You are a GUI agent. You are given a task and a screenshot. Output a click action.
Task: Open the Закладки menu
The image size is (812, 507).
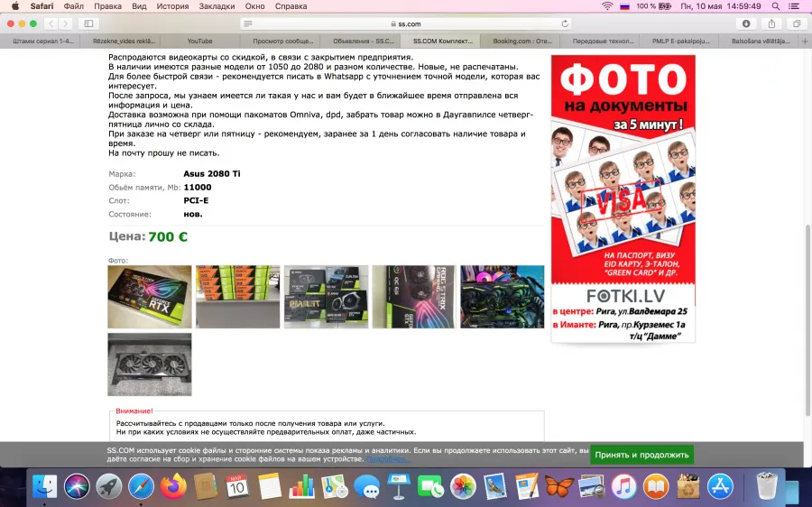pyautogui.click(x=217, y=6)
